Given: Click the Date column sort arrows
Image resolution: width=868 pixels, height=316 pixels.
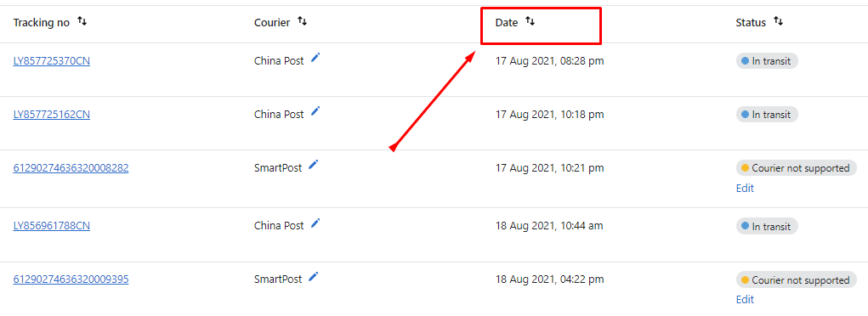Looking at the screenshot, I should coord(530,21).
